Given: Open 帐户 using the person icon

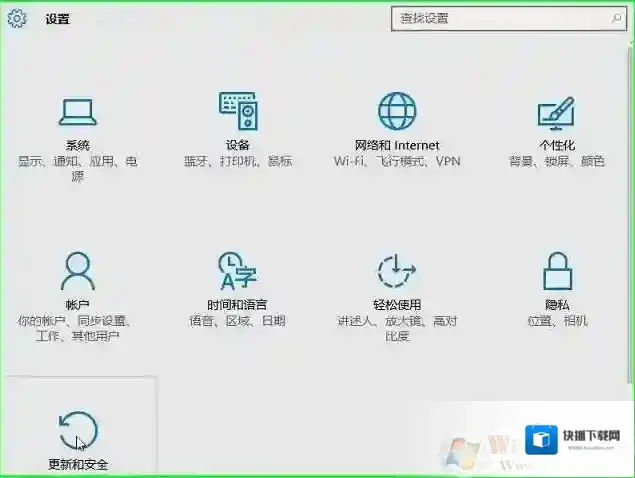Looking at the screenshot, I should coord(77,270).
